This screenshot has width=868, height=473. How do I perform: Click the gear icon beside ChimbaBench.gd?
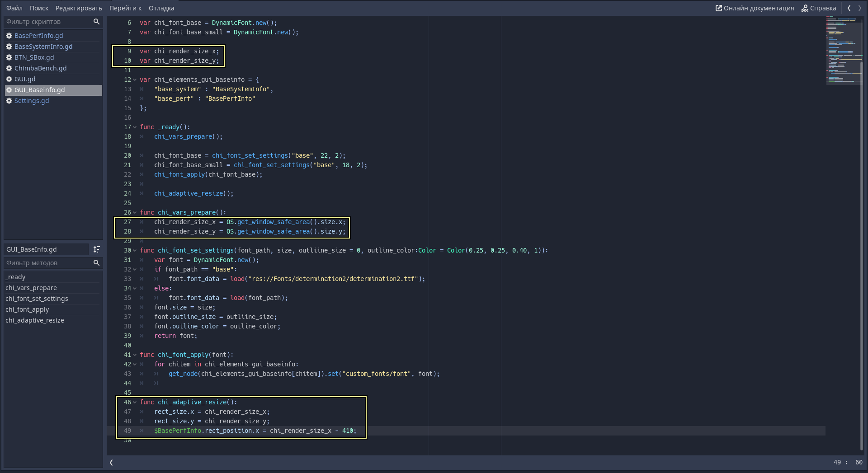(x=9, y=68)
